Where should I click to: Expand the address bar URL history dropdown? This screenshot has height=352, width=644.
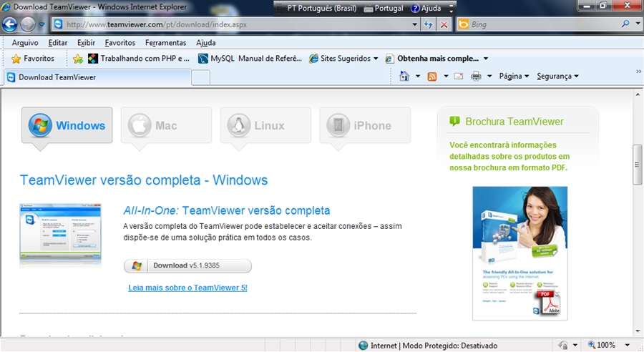tap(414, 24)
